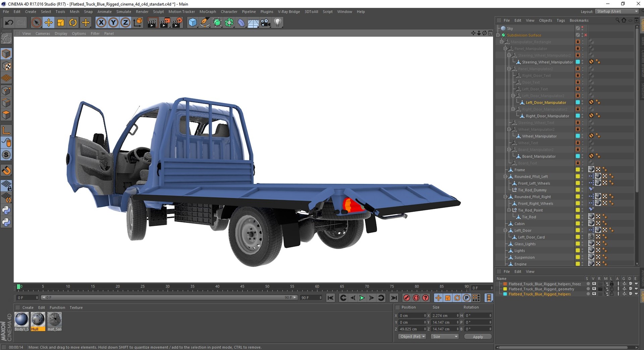Toggle Y axis lock
The image size is (644, 350).
113,22
